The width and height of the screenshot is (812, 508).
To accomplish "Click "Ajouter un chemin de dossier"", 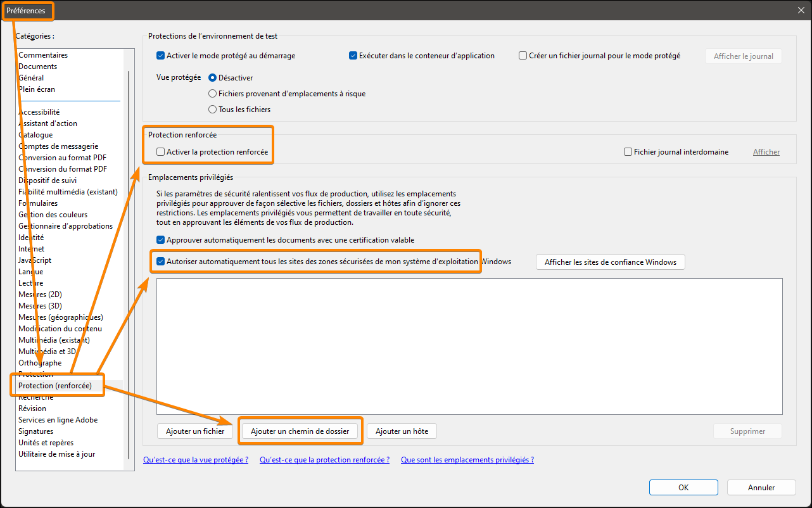I will 300,431.
